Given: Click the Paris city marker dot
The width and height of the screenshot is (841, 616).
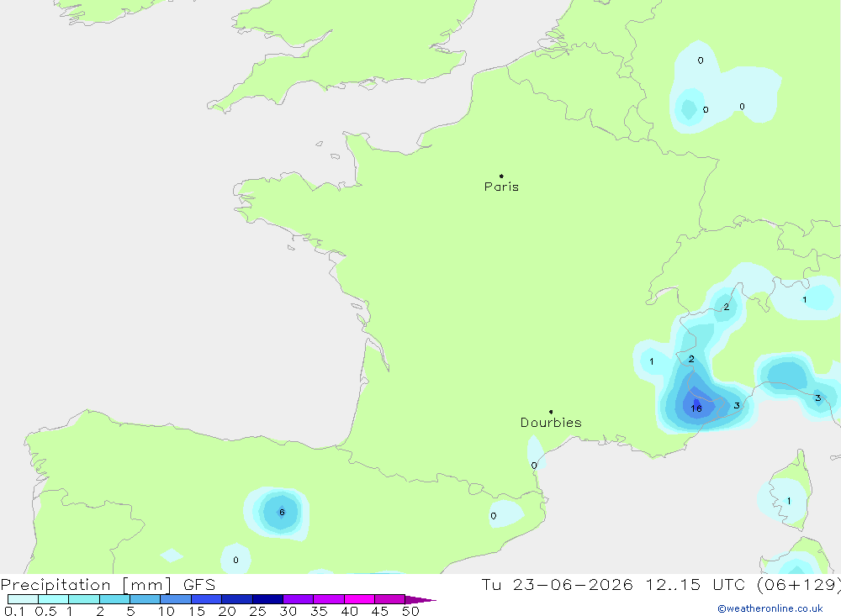Looking at the screenshot, I should (x=501, y=176).
